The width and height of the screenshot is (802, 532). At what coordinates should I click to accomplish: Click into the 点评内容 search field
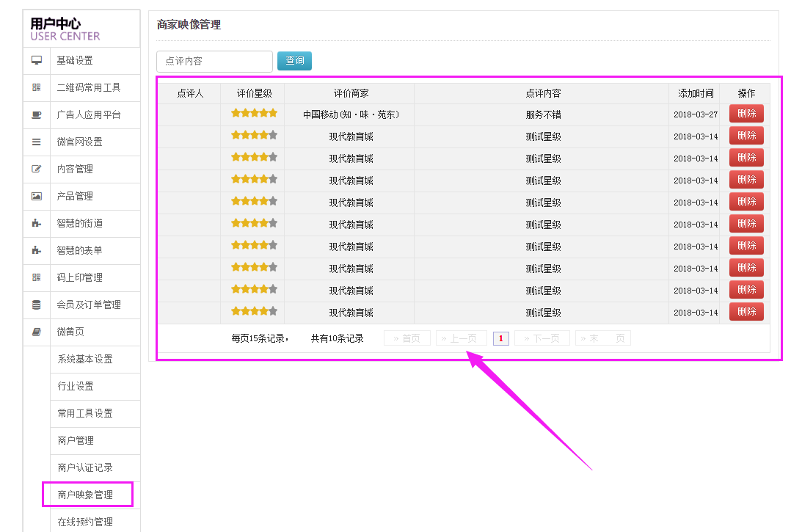coord(214,62)
